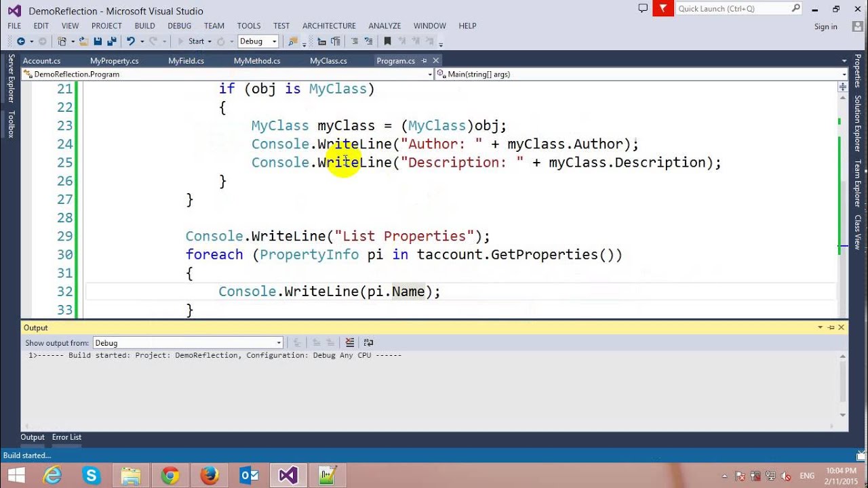Click the Redo arrow icon
Viewport: 868px width, 488px height.
(x=153, y=41)
